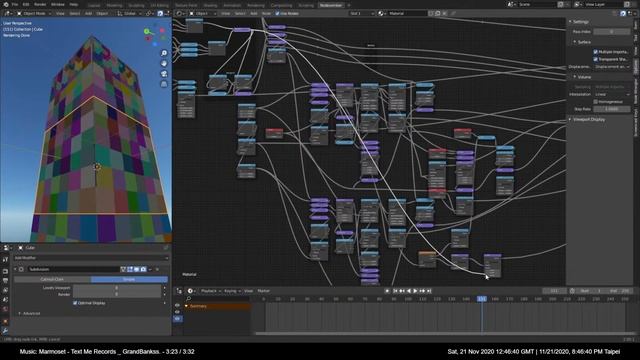Unlink material X icon in node header

[x=444, y=13]
